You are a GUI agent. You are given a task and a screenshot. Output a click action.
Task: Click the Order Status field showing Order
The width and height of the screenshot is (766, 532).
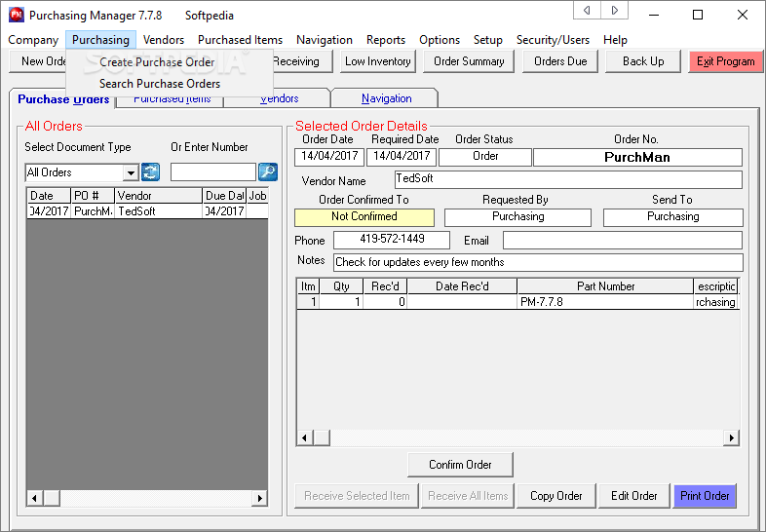pos(485,157)
